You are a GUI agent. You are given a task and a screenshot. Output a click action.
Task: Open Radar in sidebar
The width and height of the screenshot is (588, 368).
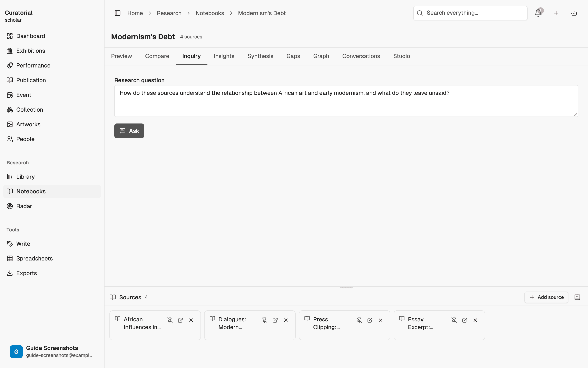(x=52, y=206)
